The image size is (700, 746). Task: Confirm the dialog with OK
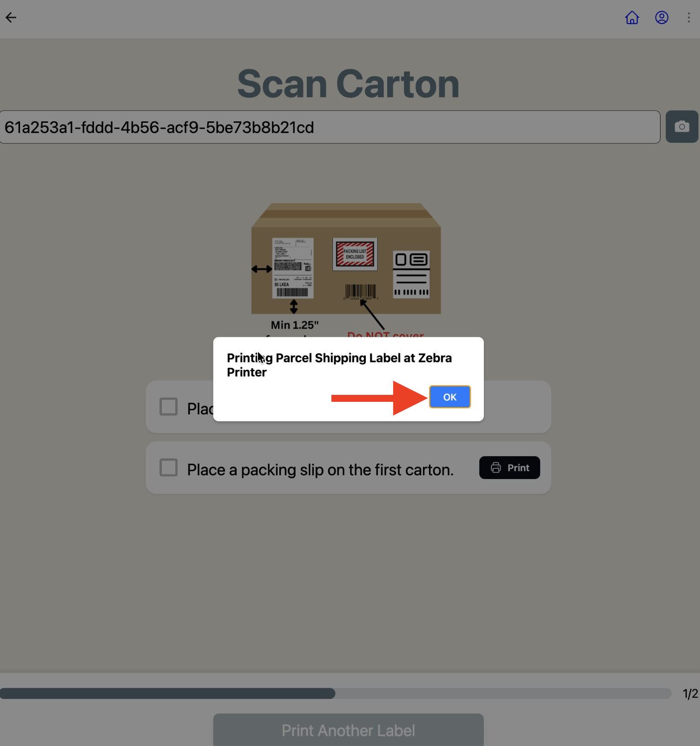coord(449,397)
